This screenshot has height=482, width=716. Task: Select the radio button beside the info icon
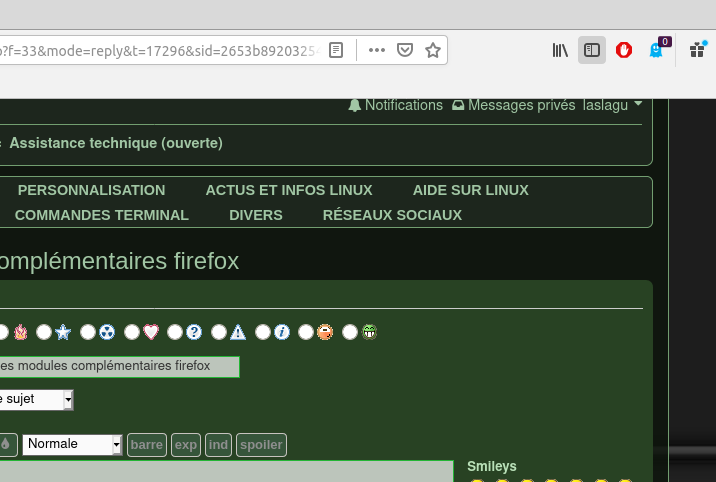(263, 332)
